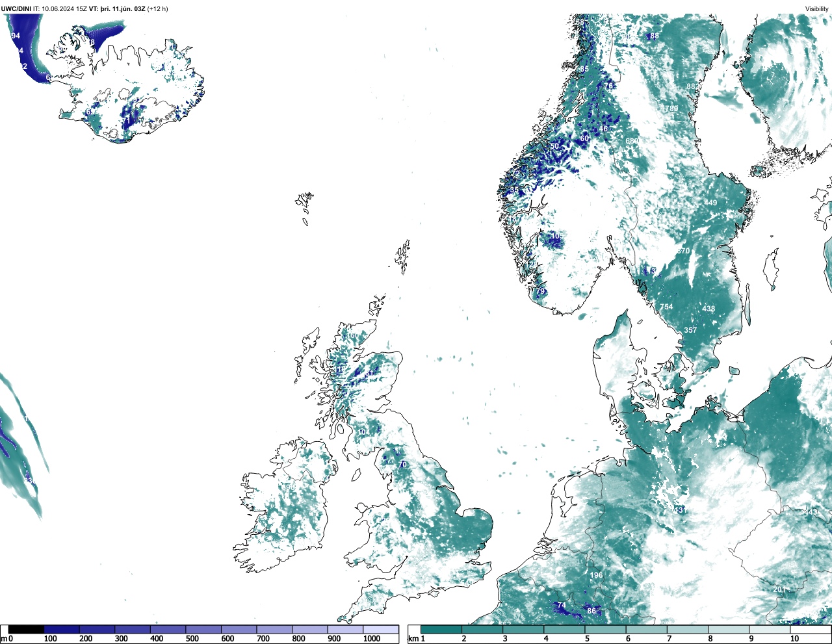Click the 'UWC/DINI' model label

coord(16,9)
